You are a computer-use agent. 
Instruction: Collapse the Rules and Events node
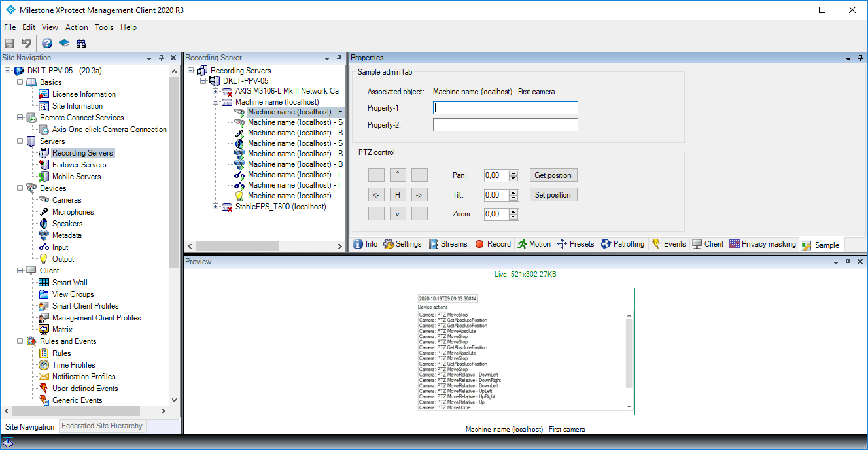coord(20,341)
